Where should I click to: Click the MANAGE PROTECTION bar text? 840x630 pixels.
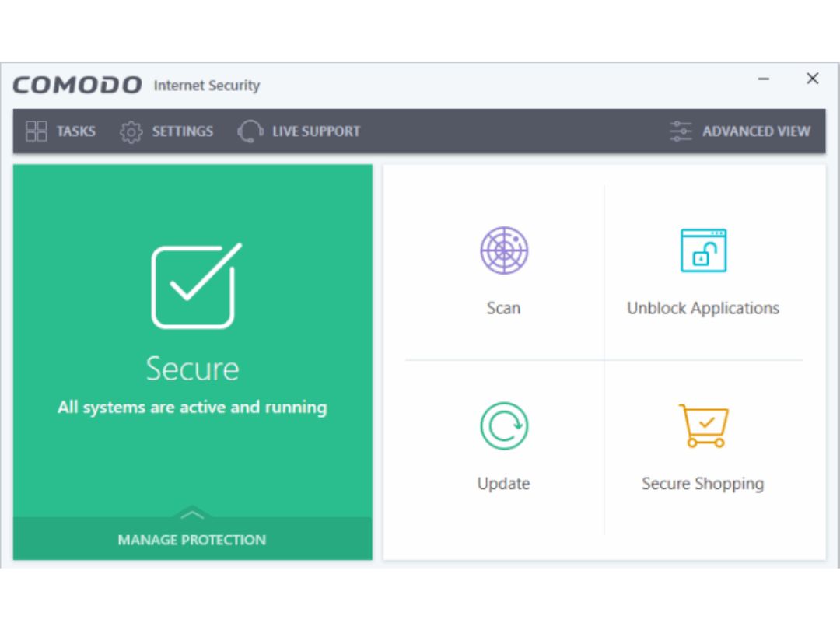click(x=192, y=540)
